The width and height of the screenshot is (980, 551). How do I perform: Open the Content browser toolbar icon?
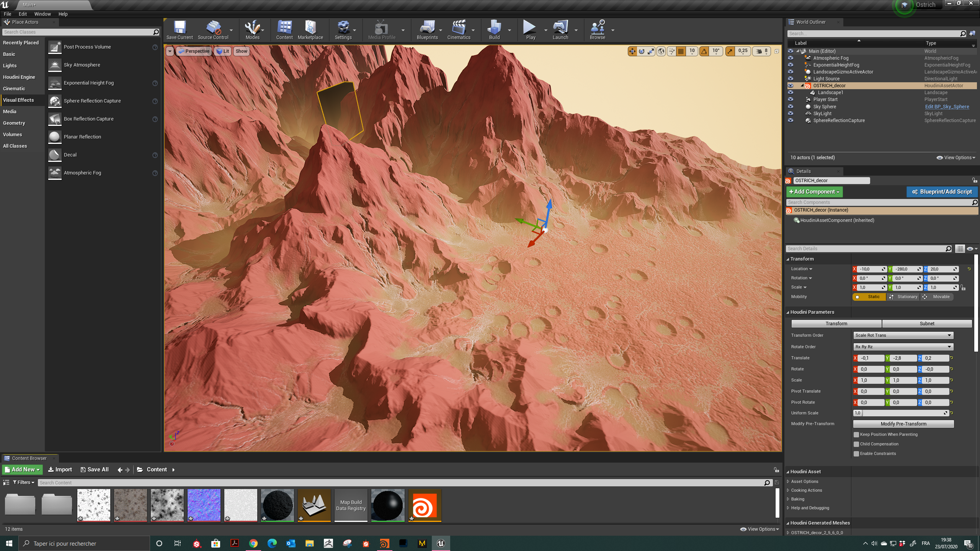coord(284,30)
